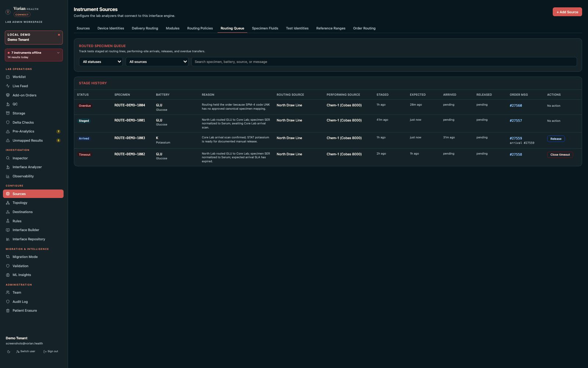Click the Pre-Analytics warning icon

pyautogui.click(x=8, y=131)
